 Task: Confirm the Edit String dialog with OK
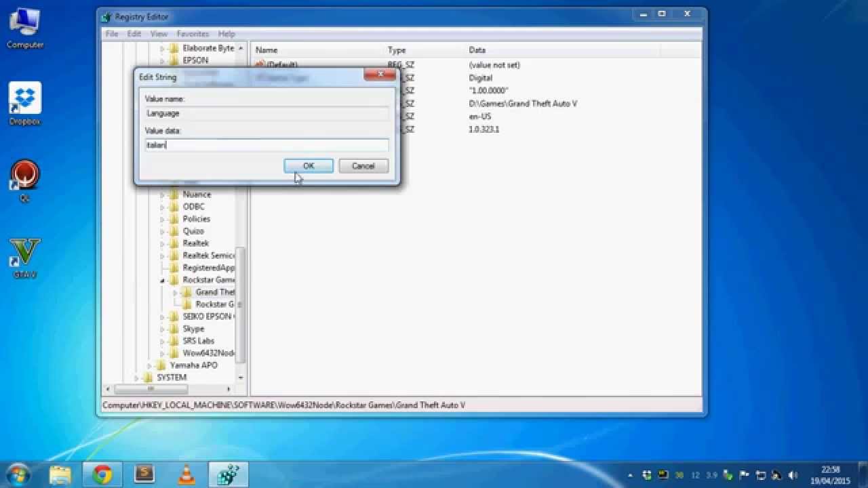309,166
